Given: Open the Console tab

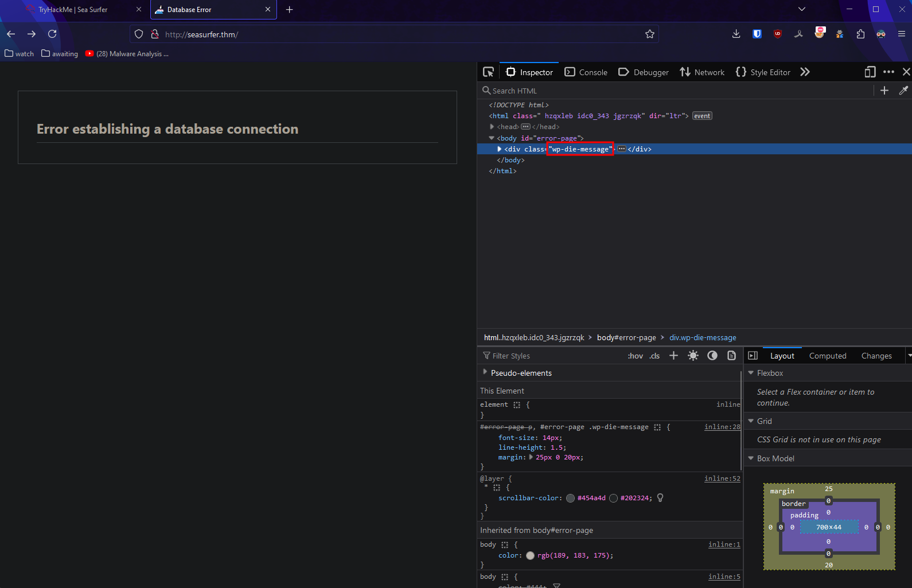Looking at the screenshot, I should click(x=586, y=72).
